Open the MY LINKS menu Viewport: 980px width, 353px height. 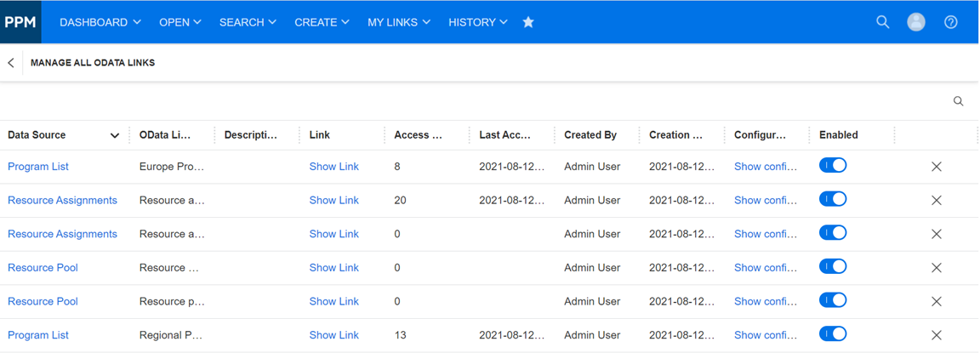(398, 22)
